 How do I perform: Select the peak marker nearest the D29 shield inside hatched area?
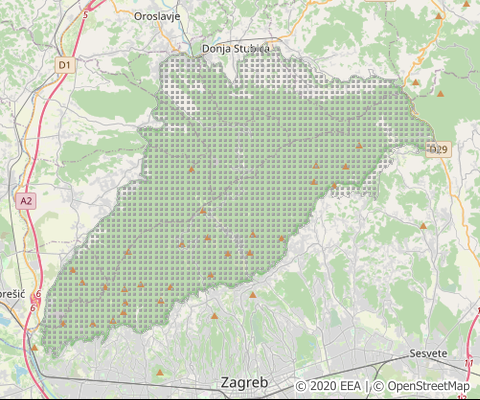pos(359,145)
